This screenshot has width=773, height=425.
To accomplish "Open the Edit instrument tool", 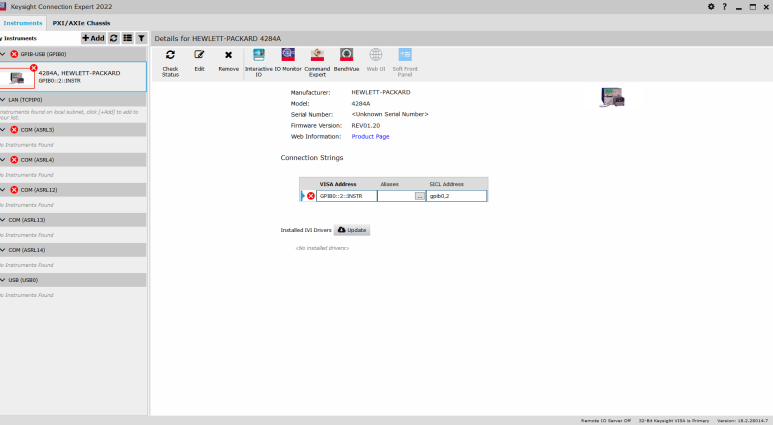I will (x=199, y=61).
